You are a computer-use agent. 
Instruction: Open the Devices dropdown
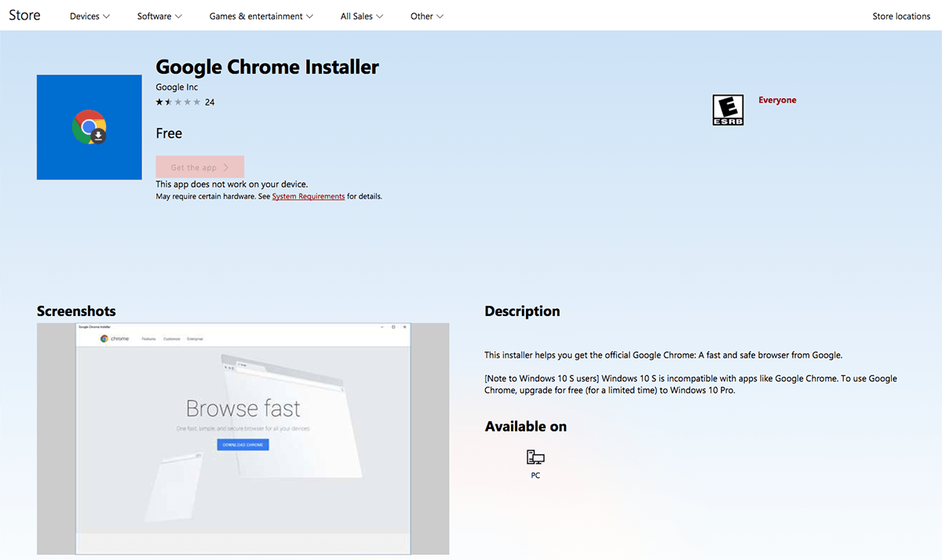pyautogui.click(x=89, y=15)
